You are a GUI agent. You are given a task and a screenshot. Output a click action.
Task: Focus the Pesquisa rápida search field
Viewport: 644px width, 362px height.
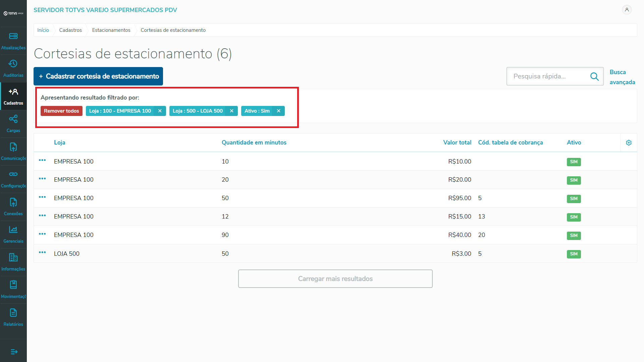coord(548,76)
